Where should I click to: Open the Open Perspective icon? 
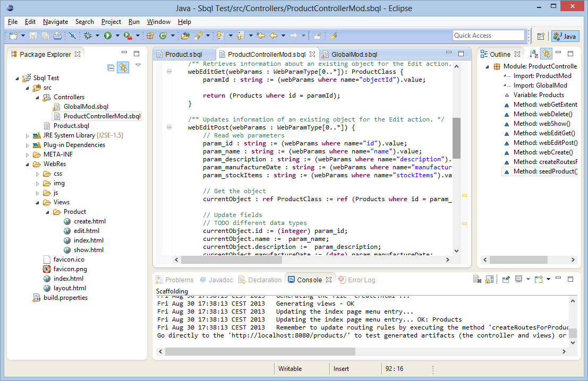[x=541, y=36]
